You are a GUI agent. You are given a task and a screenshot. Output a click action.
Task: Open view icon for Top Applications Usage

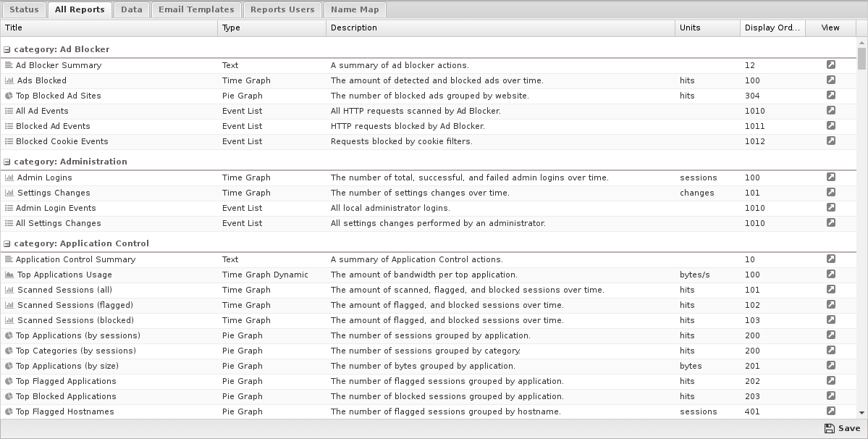pos(830,275)
